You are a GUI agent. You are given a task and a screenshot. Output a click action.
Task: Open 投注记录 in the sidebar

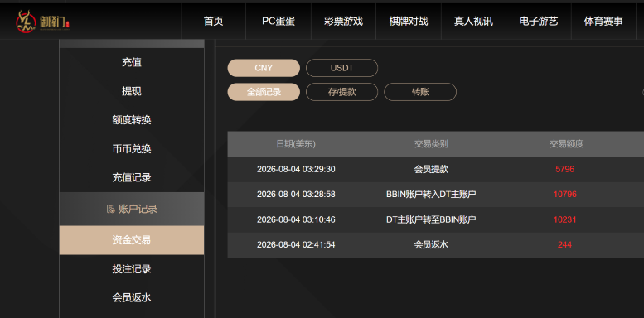coord(132,269)
